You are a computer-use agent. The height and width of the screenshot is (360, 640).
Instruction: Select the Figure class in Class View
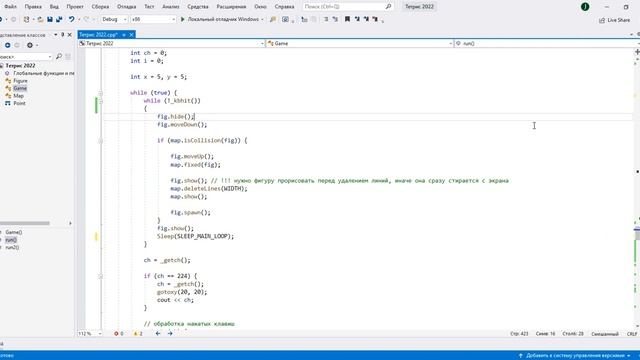pos(20,81)
